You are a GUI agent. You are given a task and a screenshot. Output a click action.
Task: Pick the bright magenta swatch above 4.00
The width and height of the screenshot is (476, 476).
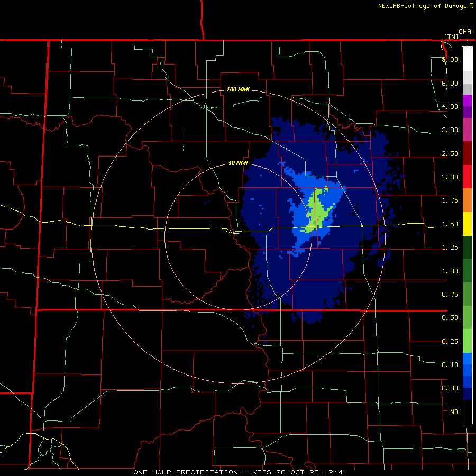(x=467, y=100)
